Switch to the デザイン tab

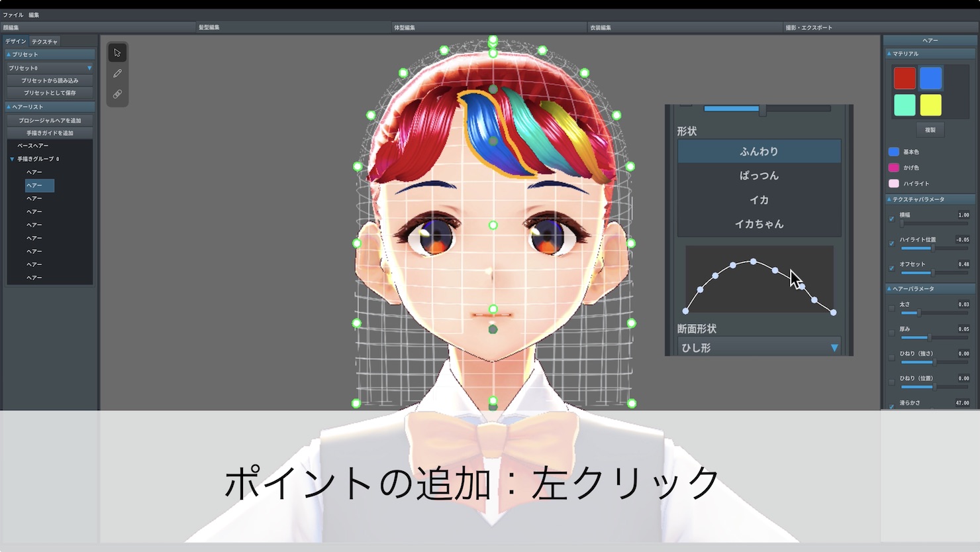coord(16,41)
